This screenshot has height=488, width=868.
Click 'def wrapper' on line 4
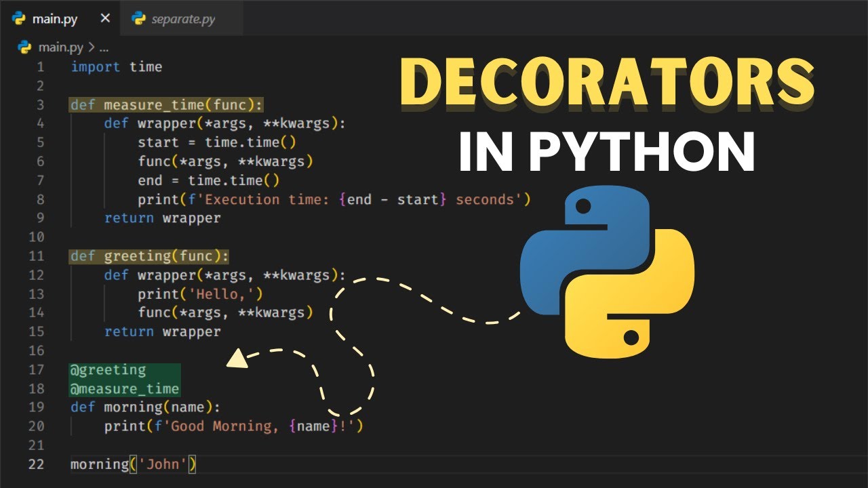225,123
